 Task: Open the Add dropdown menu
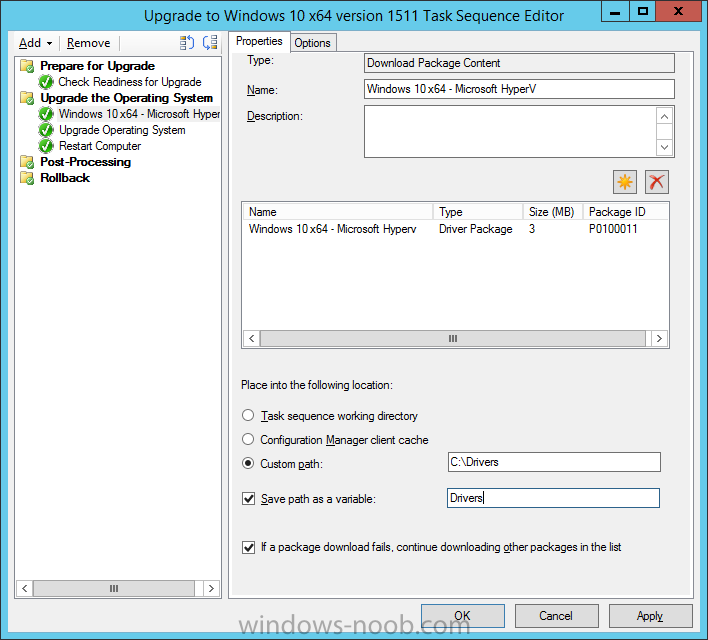pos(35,43)
